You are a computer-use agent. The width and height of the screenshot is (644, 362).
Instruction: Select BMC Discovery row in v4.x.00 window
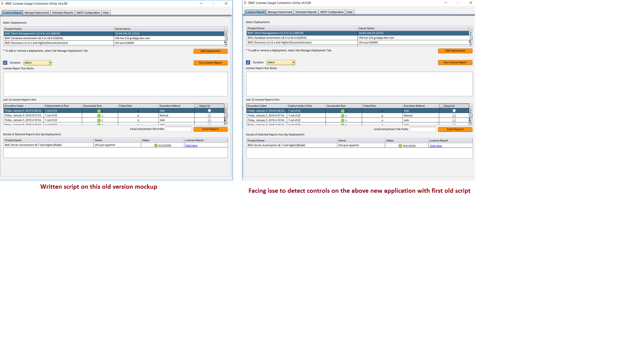click(x=114, y=43)
